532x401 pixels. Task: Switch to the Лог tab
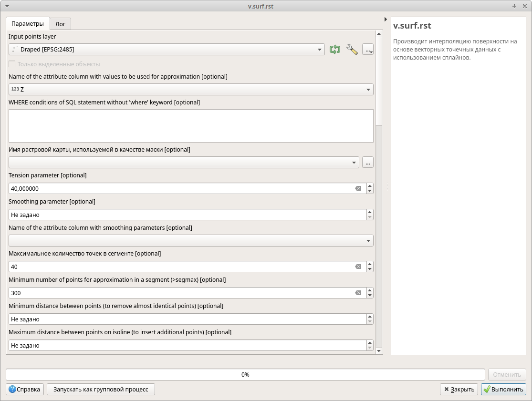(x=60, y=24)
